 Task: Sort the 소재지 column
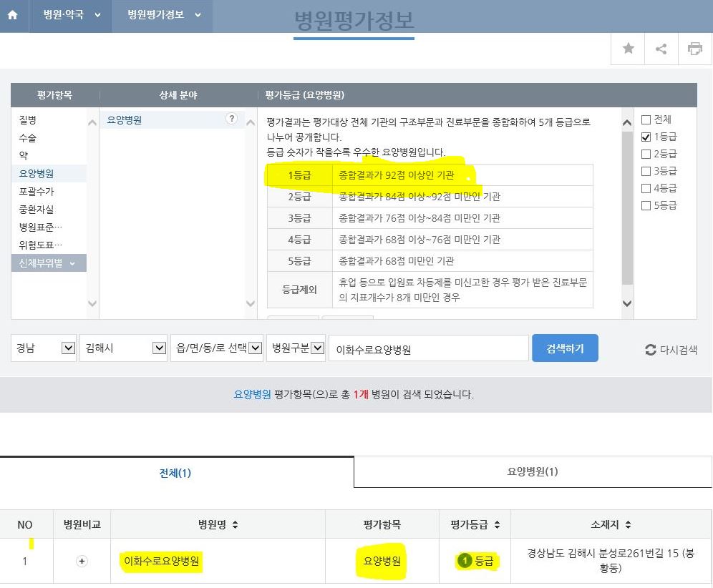(628, 525)
